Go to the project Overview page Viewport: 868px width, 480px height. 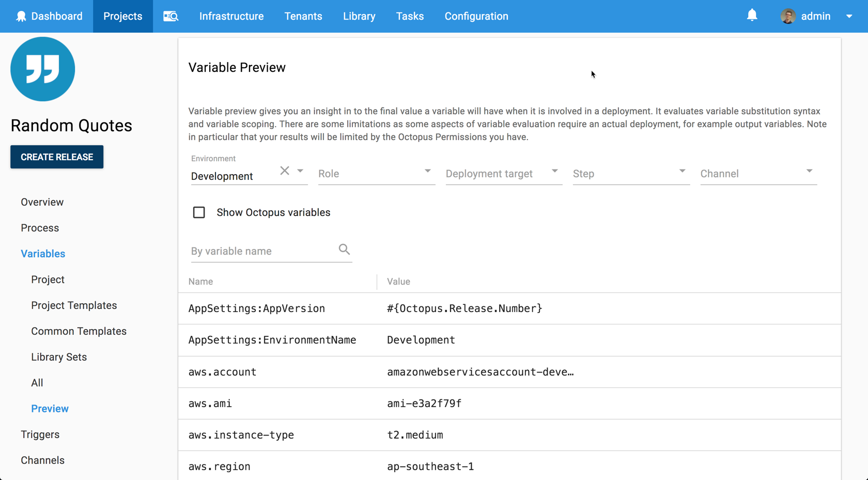(42, 202)
